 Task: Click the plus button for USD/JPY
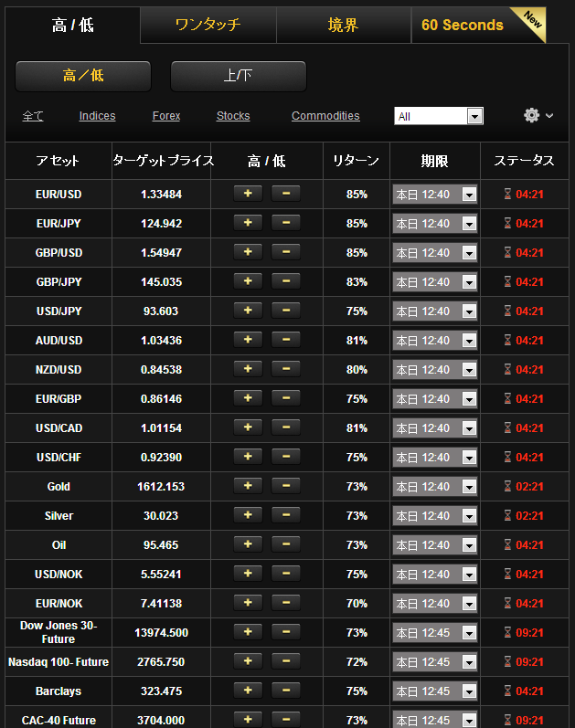248,311
